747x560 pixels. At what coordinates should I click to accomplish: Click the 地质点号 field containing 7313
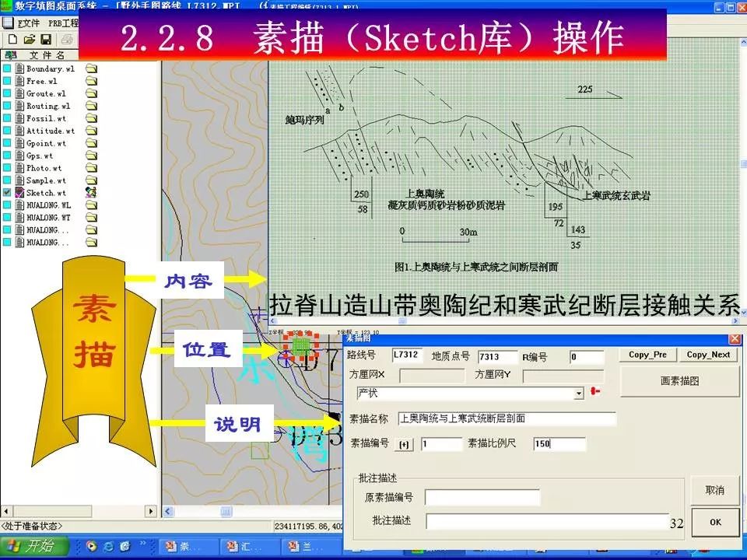[x=497, y=357]
